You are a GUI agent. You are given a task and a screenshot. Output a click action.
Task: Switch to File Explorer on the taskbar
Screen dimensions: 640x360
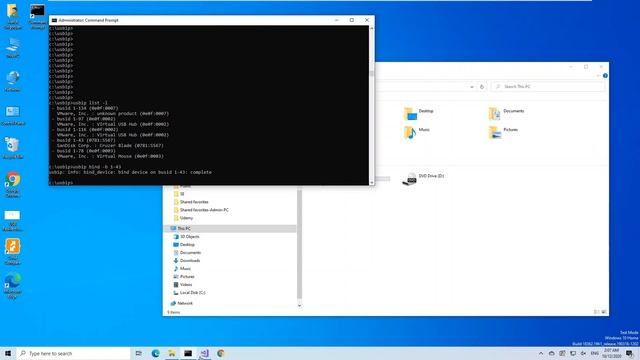[172, 353]
